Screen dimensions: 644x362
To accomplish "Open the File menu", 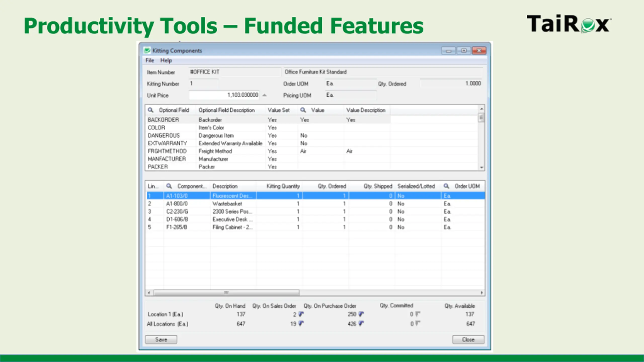I will point(150,60).
